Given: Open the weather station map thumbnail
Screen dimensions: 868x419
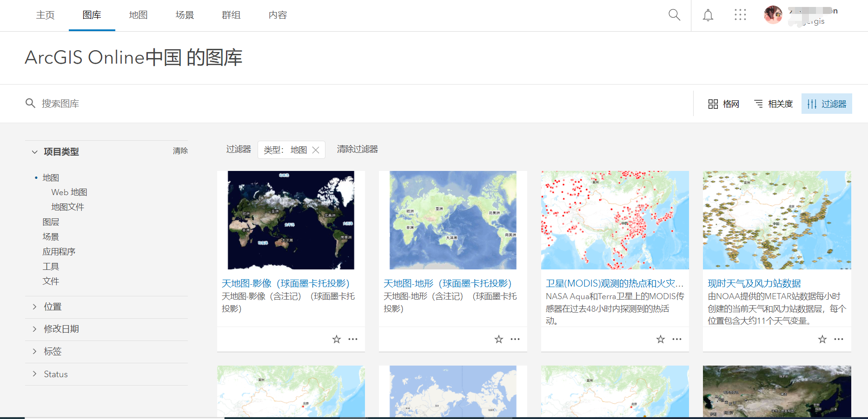Looking at the screenshot, I should coord(777,220).
